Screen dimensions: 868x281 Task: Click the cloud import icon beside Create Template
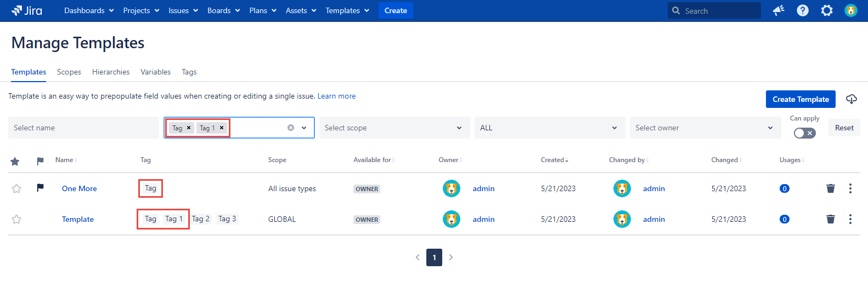click(851, 99)
